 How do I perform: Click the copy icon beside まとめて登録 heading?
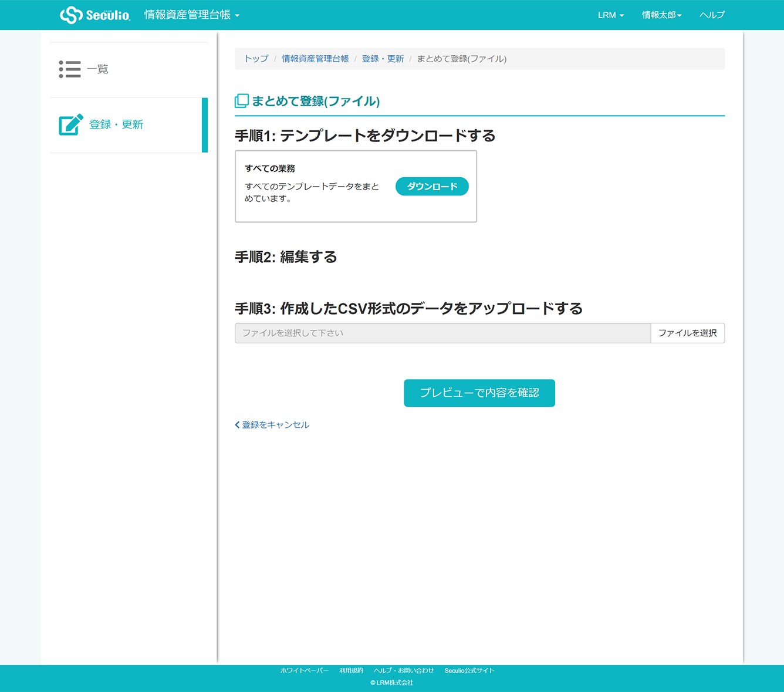241,101
